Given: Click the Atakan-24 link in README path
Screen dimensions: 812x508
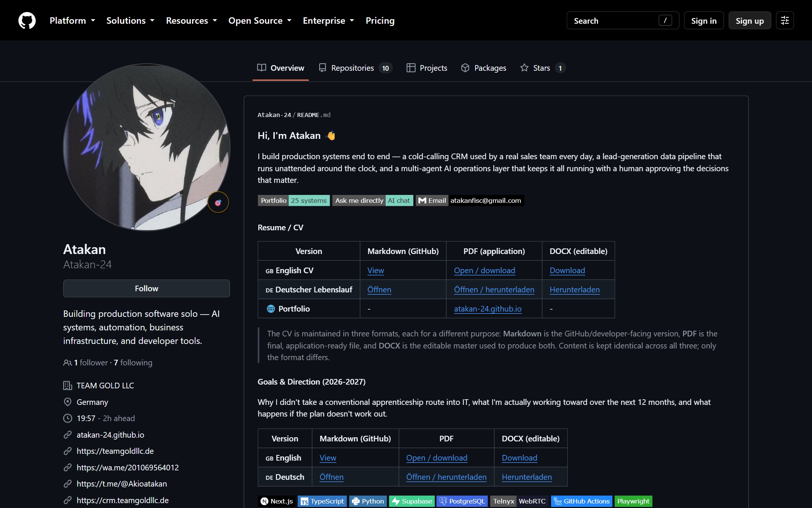Looking at the screenshot, I should click(274, 115).
